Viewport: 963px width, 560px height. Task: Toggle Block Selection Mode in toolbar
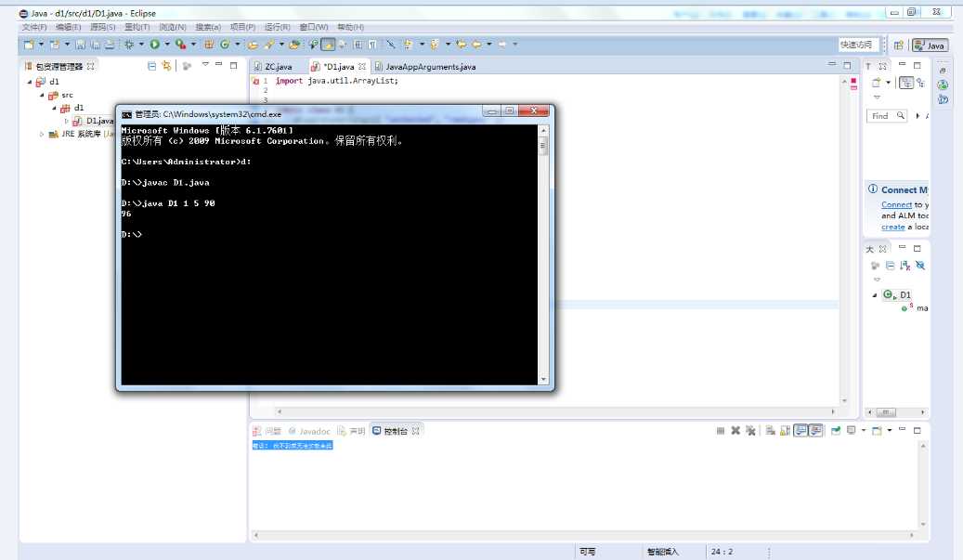click(358, 45)
